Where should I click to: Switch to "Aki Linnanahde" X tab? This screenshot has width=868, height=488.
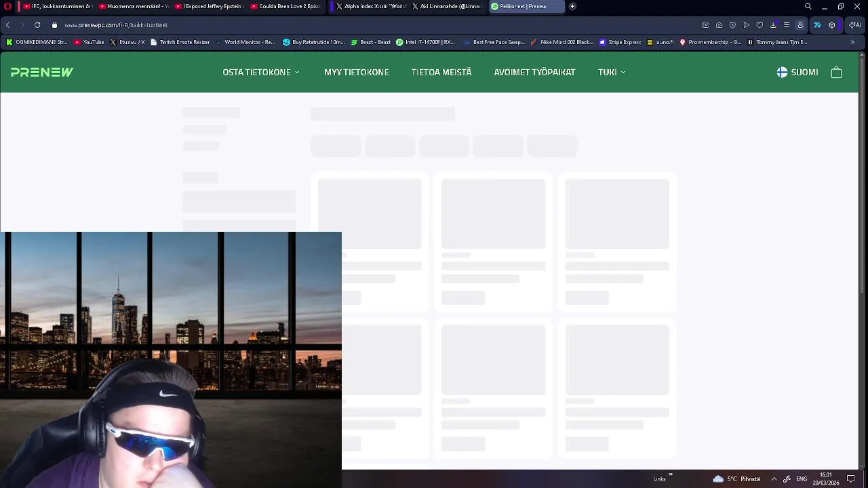pos(447,6)
